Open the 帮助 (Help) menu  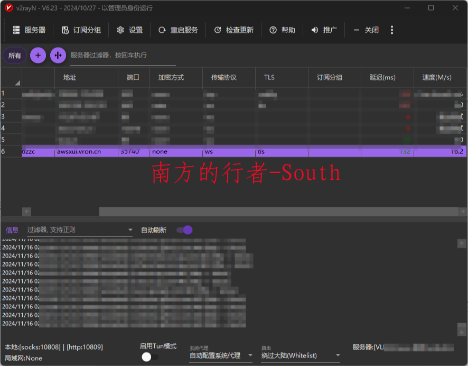click(282, 30)
